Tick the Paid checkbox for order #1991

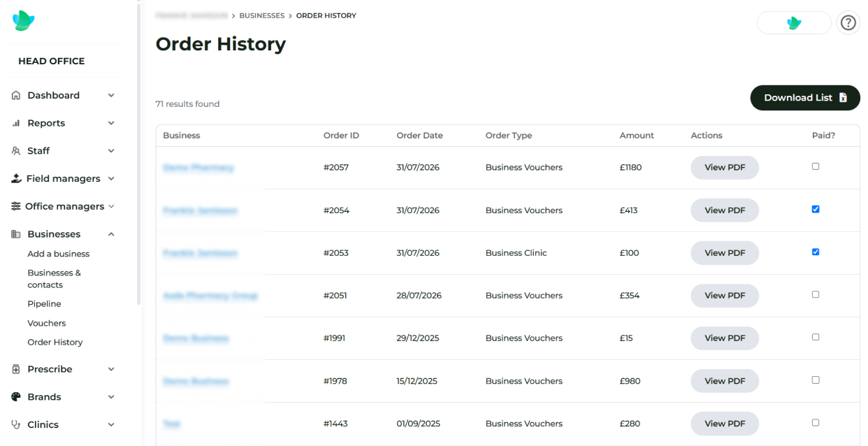(x=816, y=337)
